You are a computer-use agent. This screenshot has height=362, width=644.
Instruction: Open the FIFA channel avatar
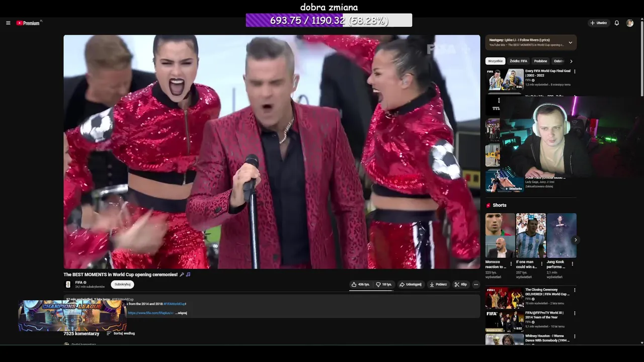point(68,285)
